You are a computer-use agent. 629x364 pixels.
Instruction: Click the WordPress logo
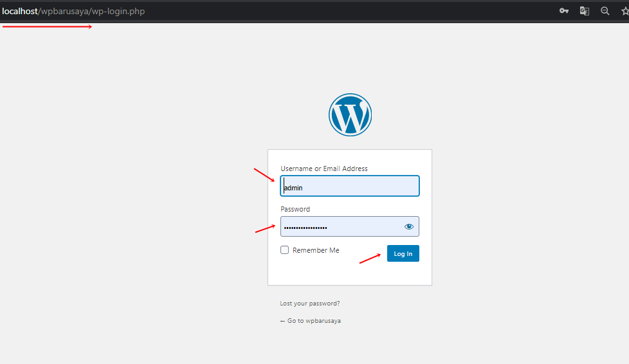coord(351,114)
